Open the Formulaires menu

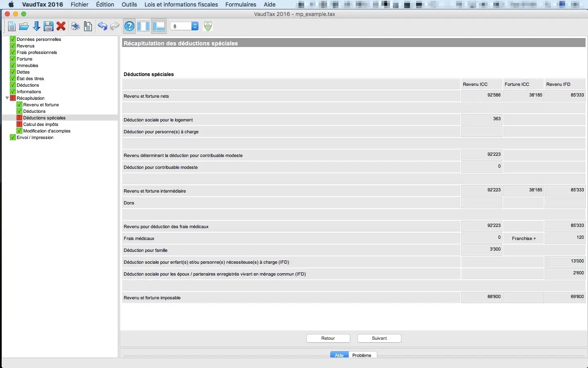coord(241,4)
